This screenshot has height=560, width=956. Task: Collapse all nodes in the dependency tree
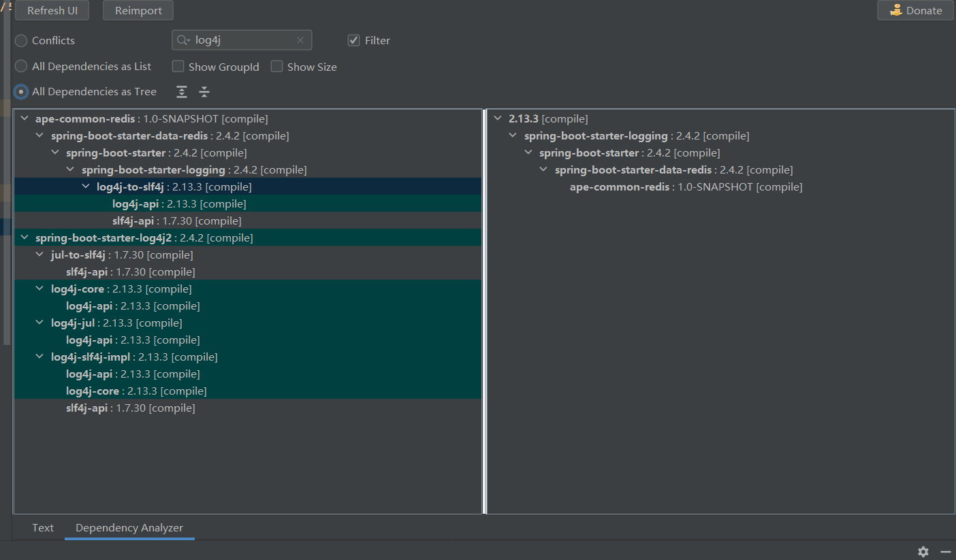204,92
